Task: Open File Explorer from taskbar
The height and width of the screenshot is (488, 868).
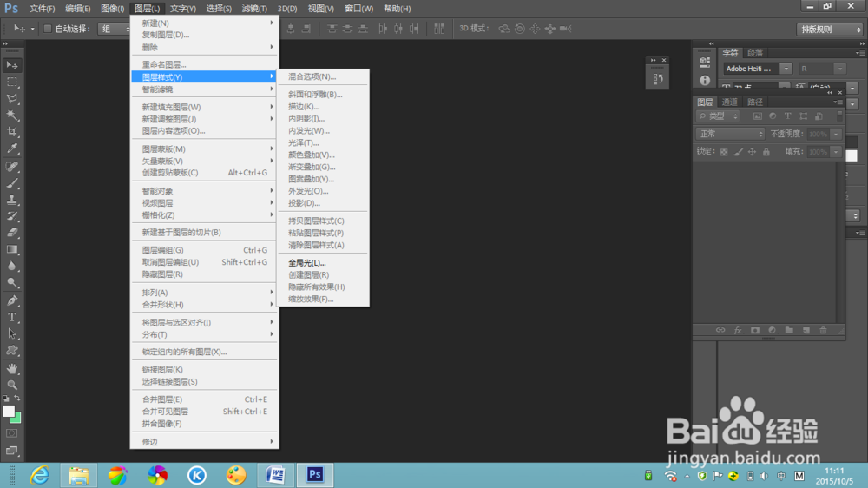Action: click(x=79, y=475)
